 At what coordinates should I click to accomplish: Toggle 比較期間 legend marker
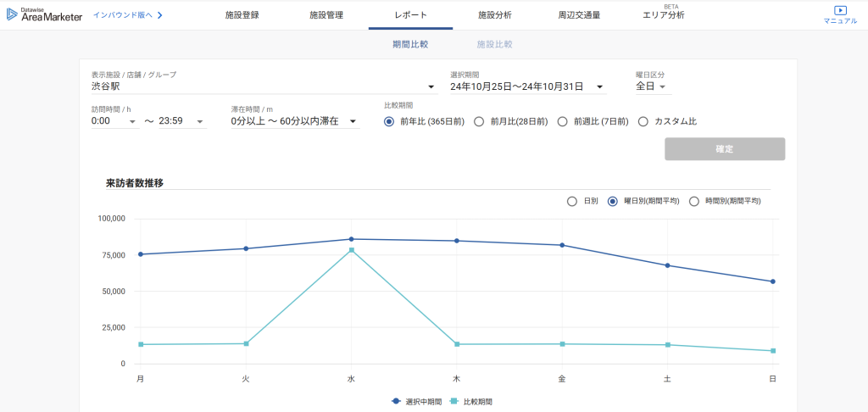pyautogui.click(x=454, y=401)
